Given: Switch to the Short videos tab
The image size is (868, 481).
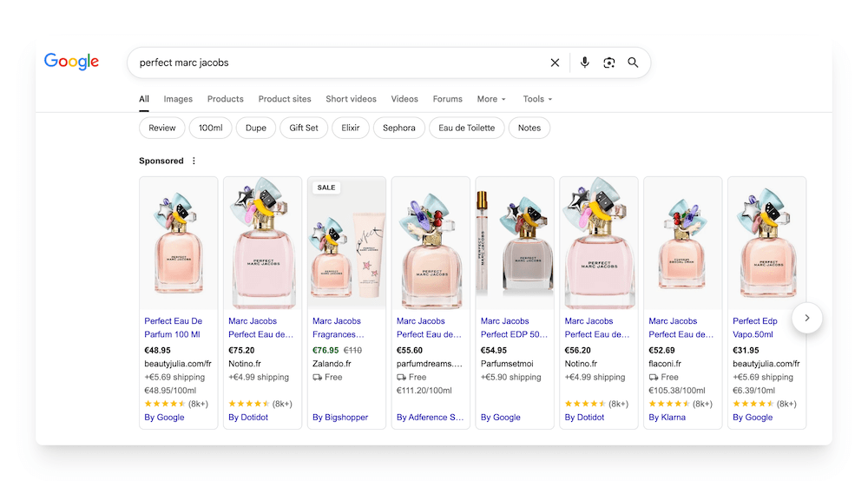Looking at the screenshot, I should point(351,99).
